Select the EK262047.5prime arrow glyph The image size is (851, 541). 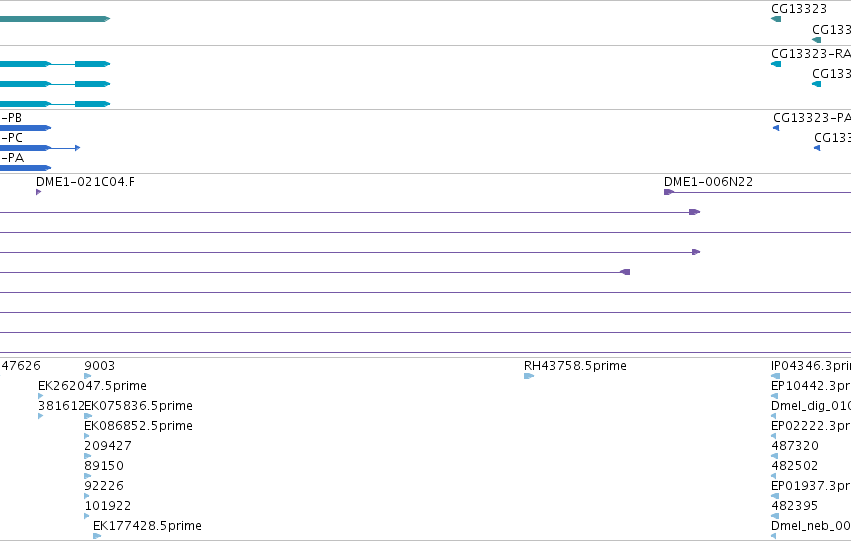pyautogui.click(x=41, y=396)
